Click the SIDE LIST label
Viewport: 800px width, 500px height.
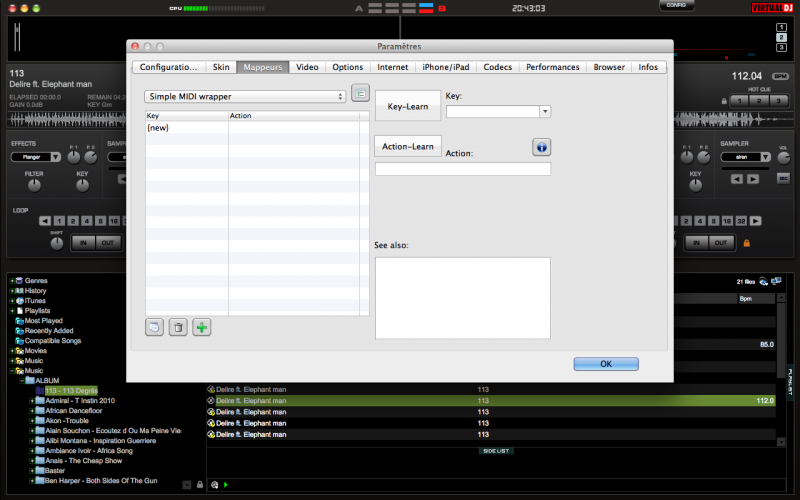tap(496, 451)
